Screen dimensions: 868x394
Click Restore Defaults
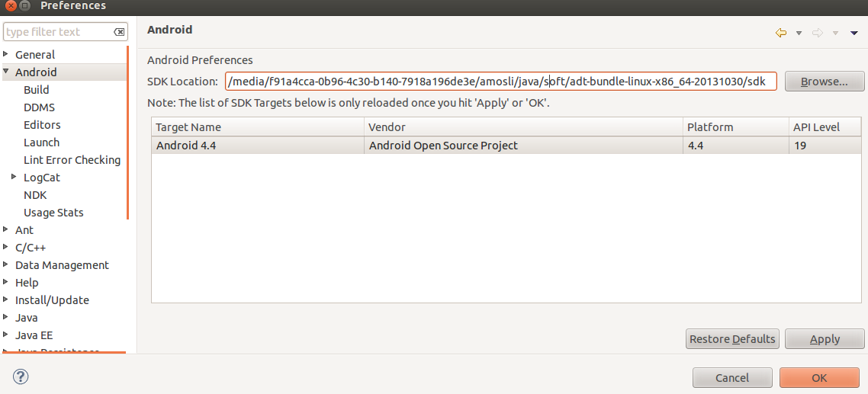pos(732,339)
